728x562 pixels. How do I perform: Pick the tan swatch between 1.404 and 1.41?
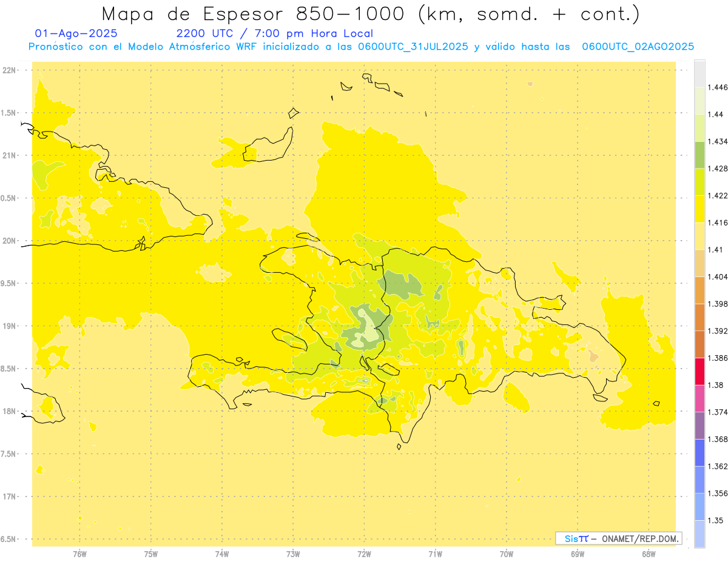click(x=699, y=263)
